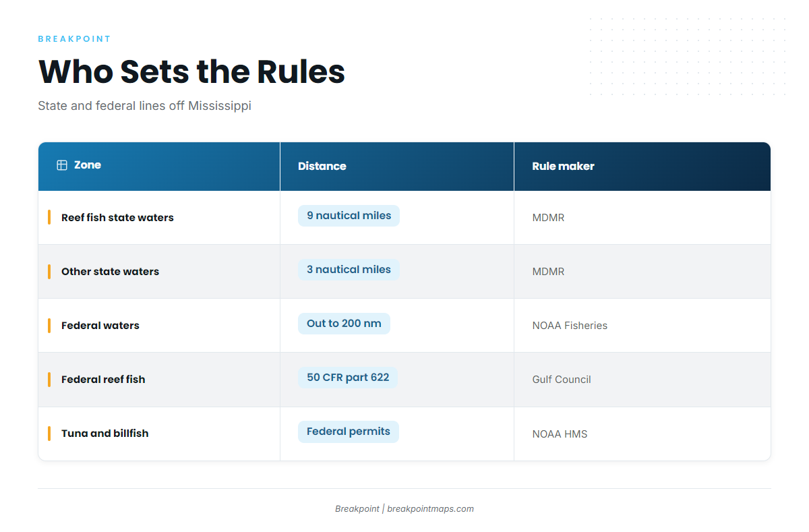Click the Who Sets the Rules heading

(x=192, y=71)
